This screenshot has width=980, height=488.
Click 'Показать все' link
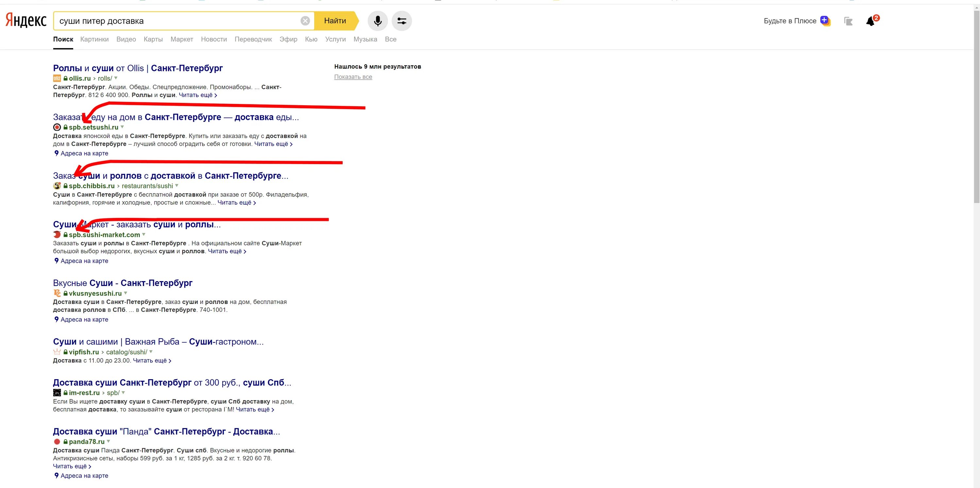353,77
